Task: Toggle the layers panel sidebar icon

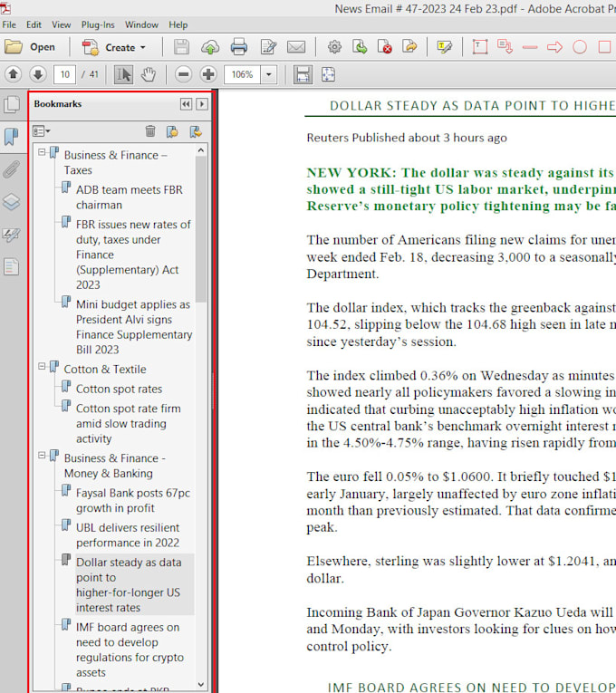Action: point(12,202)
